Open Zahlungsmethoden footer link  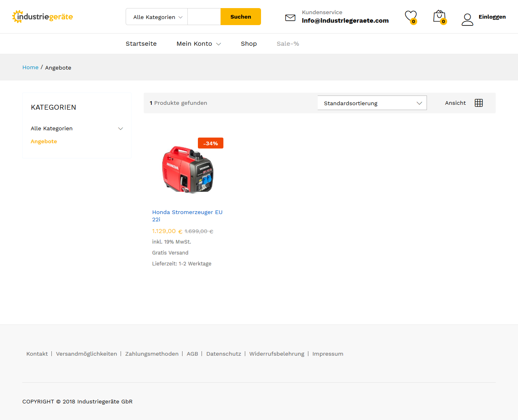coord(152,354)
